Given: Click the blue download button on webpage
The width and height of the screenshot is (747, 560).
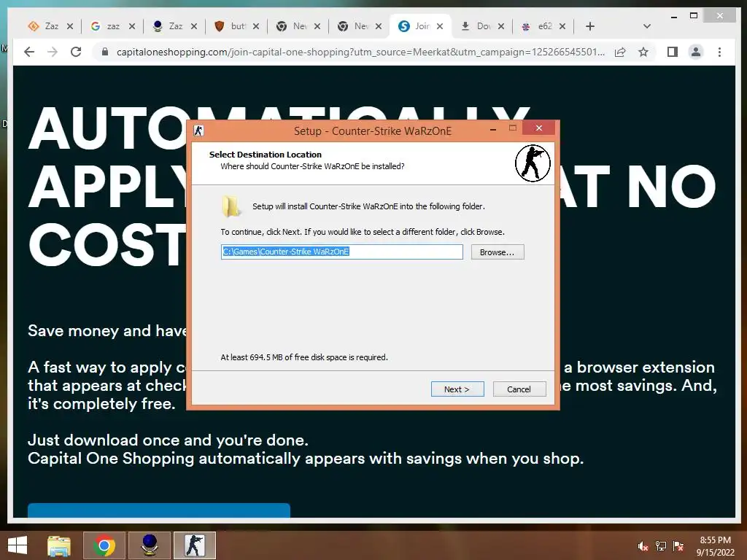Looking at the screenshot, I should (159, 510).
